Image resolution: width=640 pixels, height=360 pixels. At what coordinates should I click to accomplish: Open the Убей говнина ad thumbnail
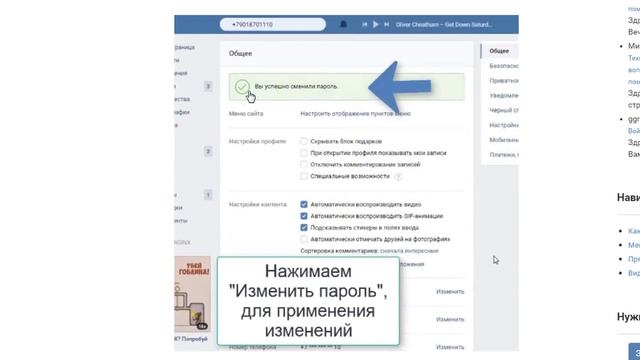193,294
